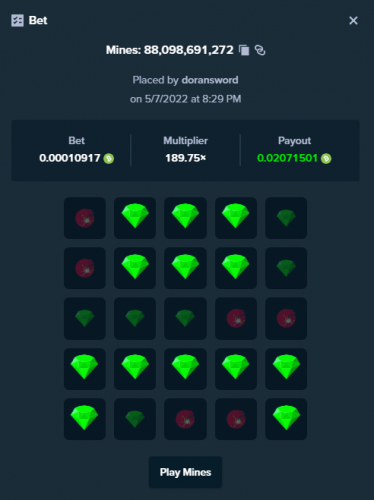Click bright gem in first row, second column
Image resolution: width=374 pixels, height=500 pixels.
(135, 218)
